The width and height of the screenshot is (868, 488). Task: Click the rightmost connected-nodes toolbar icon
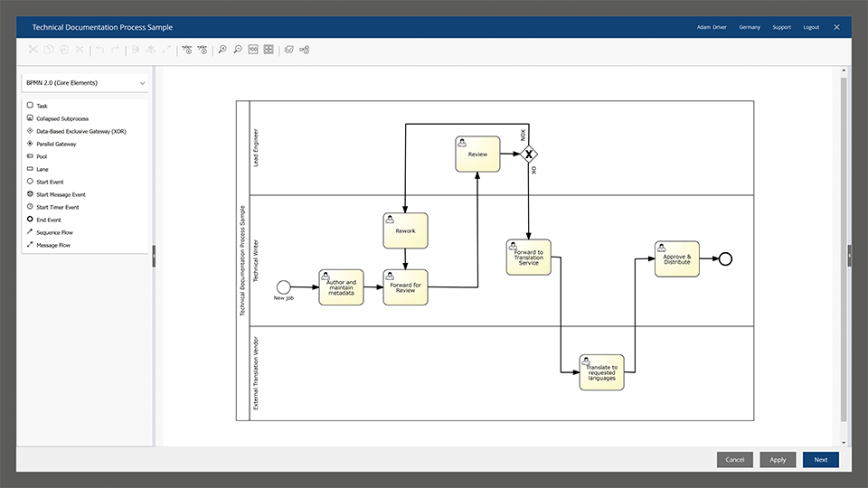pyautogui.click(x=305, y=50)
